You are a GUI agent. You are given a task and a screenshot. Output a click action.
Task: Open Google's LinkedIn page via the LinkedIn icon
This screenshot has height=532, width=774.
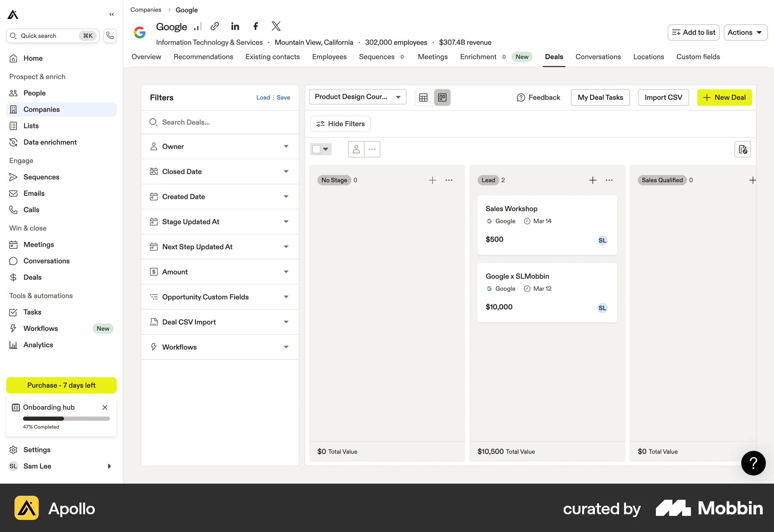(x=235, y=26)
